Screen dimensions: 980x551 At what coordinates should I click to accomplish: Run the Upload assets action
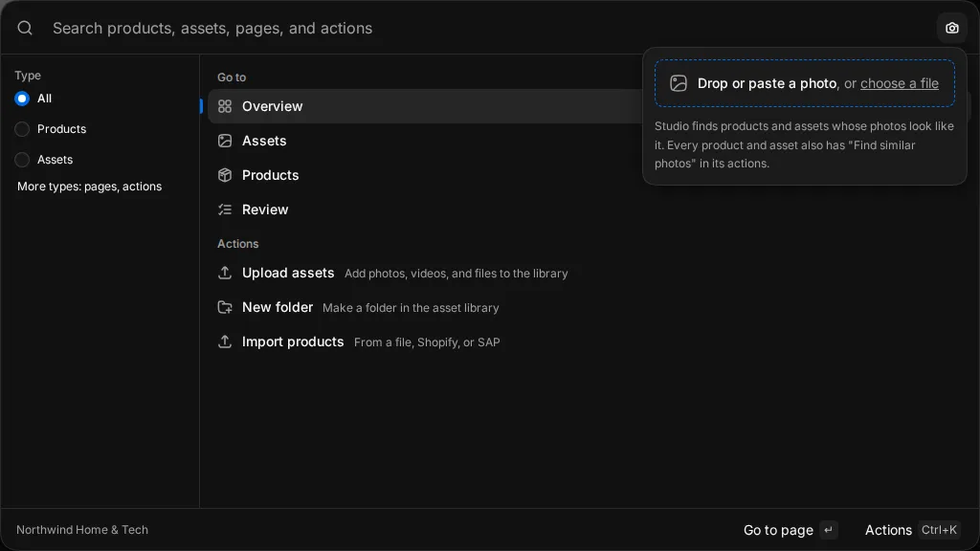tap(588, 273)
